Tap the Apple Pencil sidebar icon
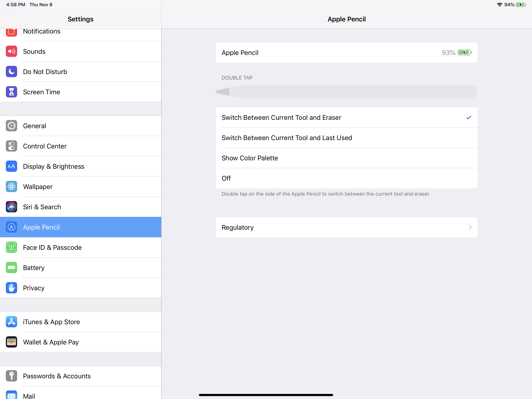 tap(11, 227)
